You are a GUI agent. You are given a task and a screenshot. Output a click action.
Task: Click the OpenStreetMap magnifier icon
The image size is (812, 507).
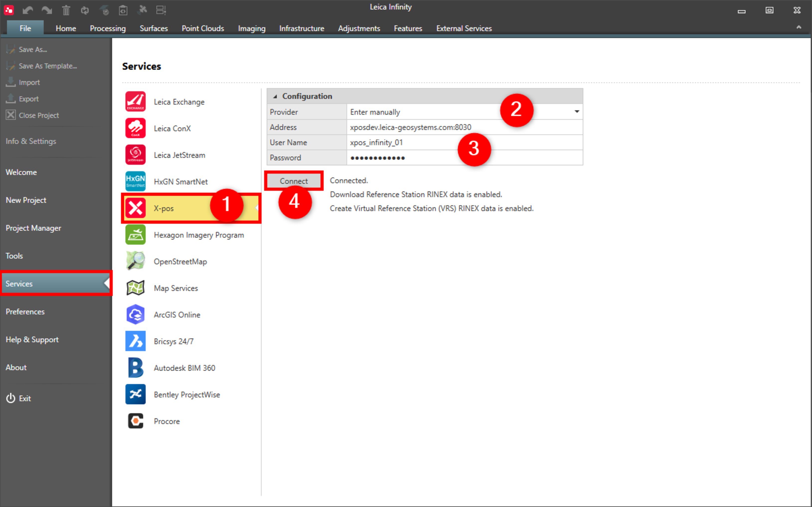[135, 261]
